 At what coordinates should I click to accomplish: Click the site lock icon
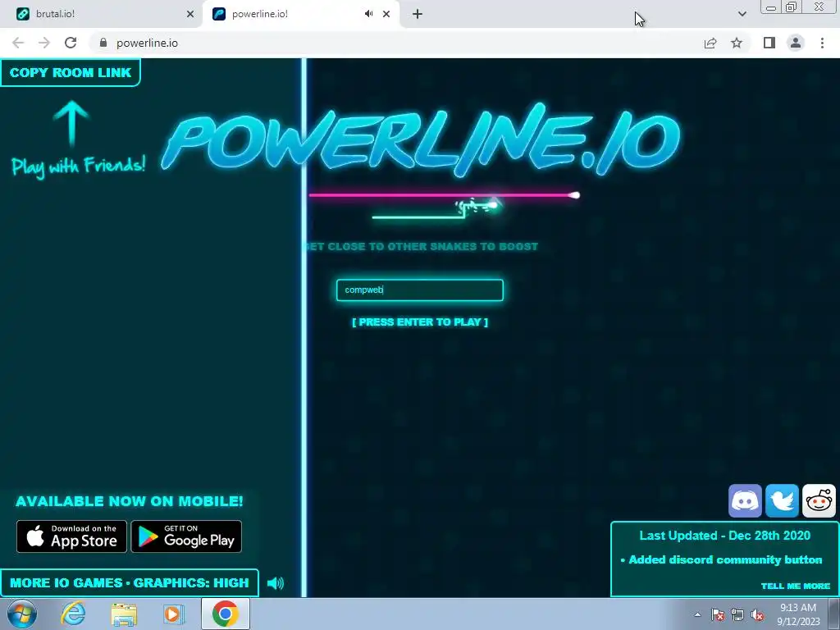point(103,43)
